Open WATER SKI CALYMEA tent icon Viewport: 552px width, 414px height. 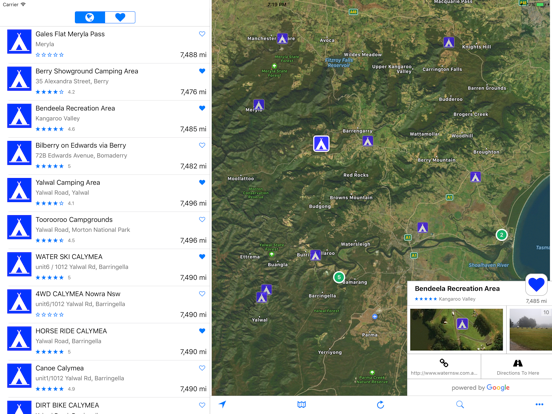coord(19,264)
